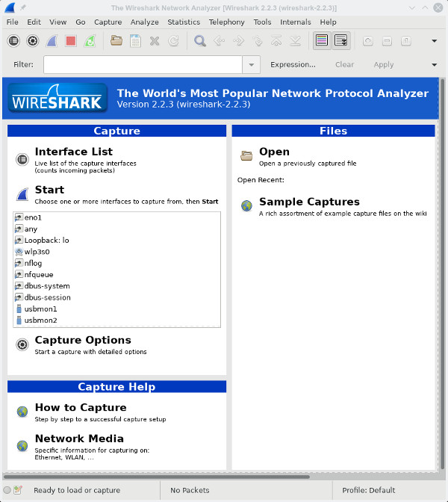
Task: Click the open capture file folder icon
Action: tap(116, 41)
